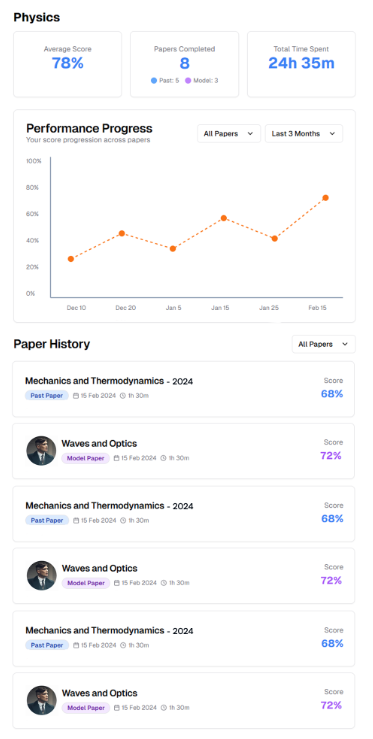
Task: Click the Total Time Spent card
Action: (301, 65)
